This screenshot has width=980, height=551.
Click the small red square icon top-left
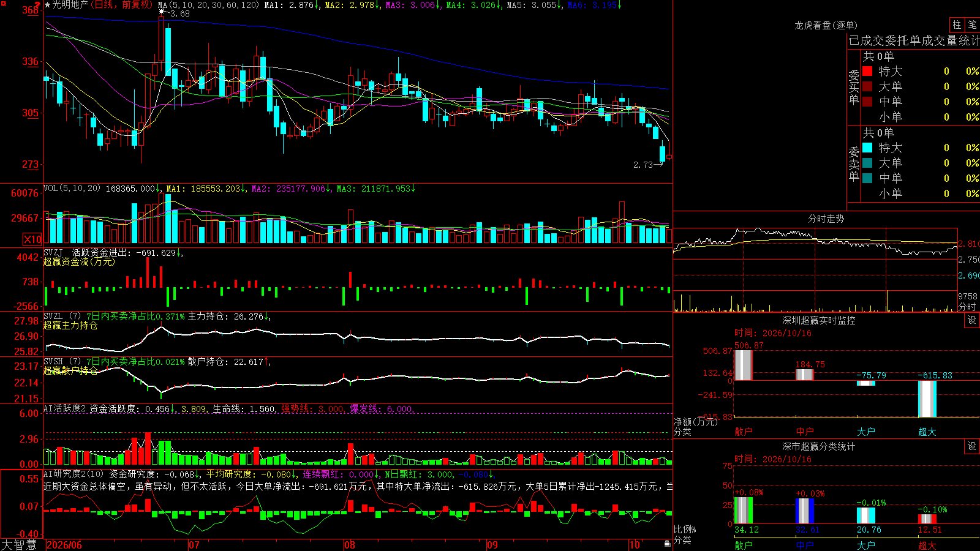tap(4, 4)
